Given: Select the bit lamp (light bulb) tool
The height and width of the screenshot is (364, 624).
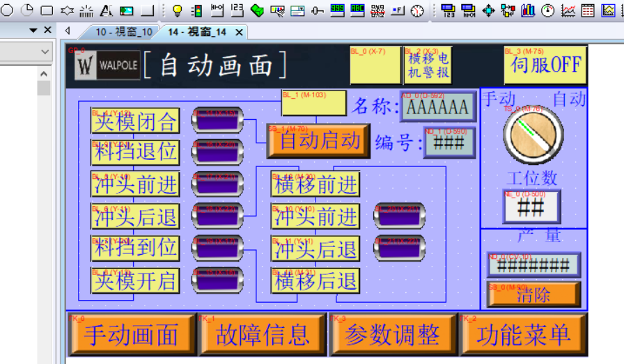Looking at the screenshot, I should pos(177,10).
